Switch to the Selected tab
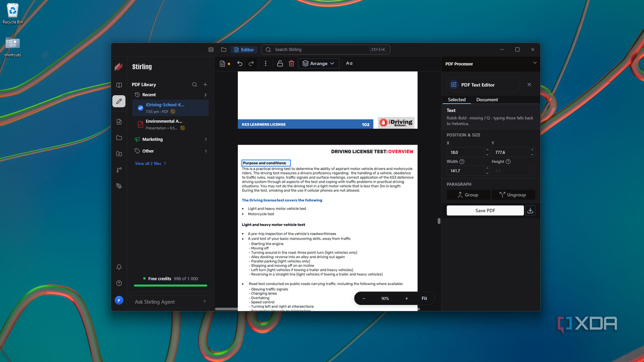This screenshot has height=362, width=644. (457, 100)
